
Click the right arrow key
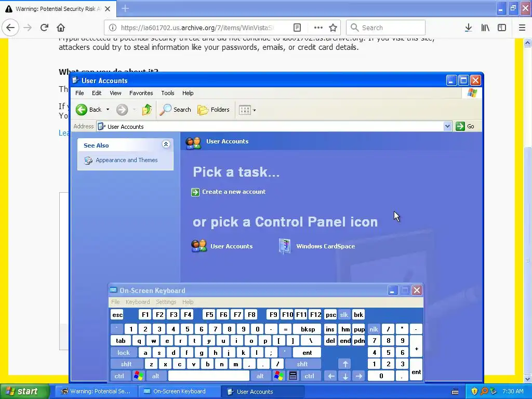pos(359,376)
